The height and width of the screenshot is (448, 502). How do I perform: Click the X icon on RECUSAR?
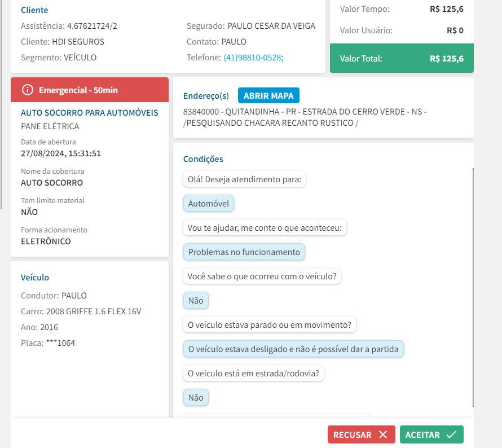(x=383, y=434)
